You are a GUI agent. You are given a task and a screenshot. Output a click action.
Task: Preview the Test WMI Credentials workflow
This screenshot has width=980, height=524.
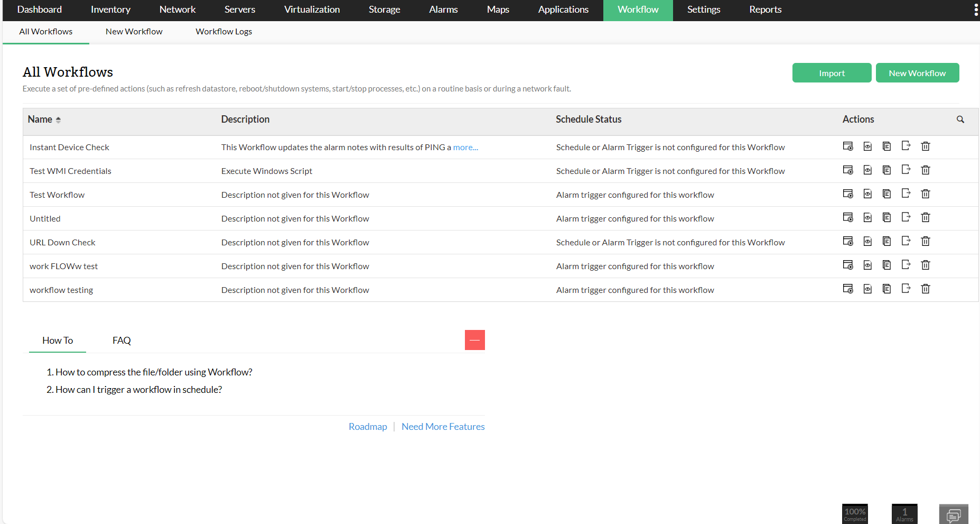pyautogui.click(x=867, y=170)
